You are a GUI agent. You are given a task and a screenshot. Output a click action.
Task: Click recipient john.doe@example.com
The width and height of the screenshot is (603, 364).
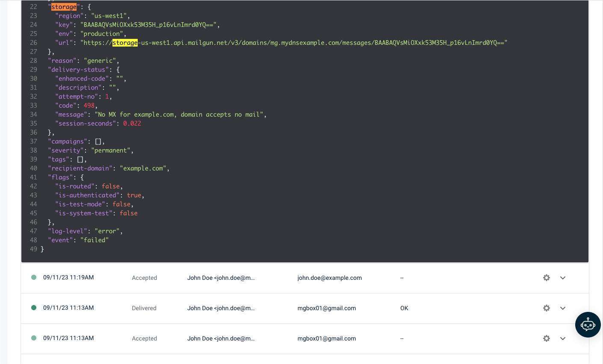click(329, 278)
